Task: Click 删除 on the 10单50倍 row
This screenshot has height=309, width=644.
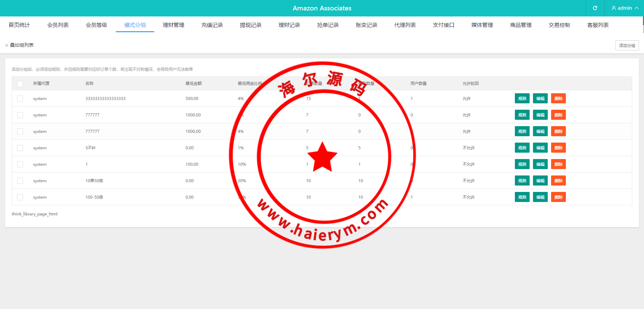Action: click(x=558, y=181)
